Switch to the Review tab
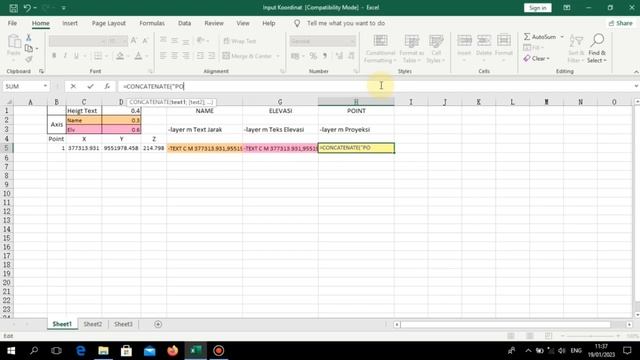 [x=214, y=23]
